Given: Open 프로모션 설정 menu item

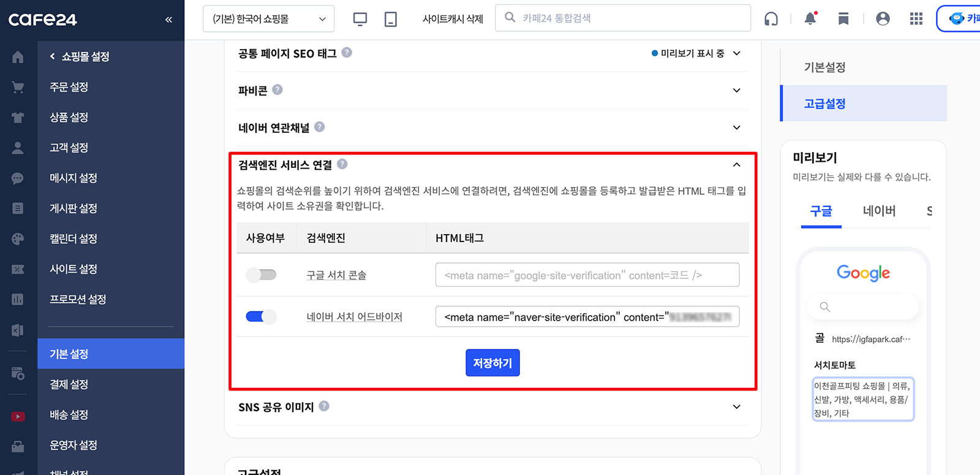Looking at the screenshot, I should tap(78, 299).
